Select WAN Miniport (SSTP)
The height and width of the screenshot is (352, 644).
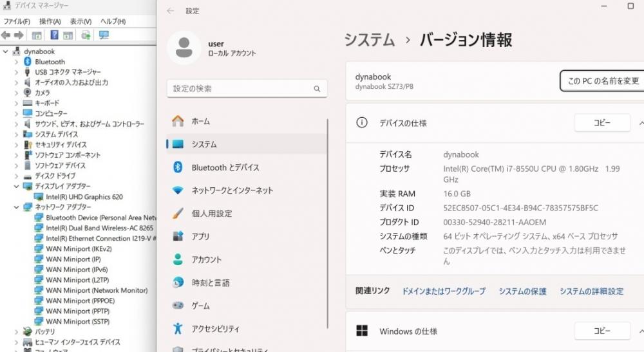(78, 322)
